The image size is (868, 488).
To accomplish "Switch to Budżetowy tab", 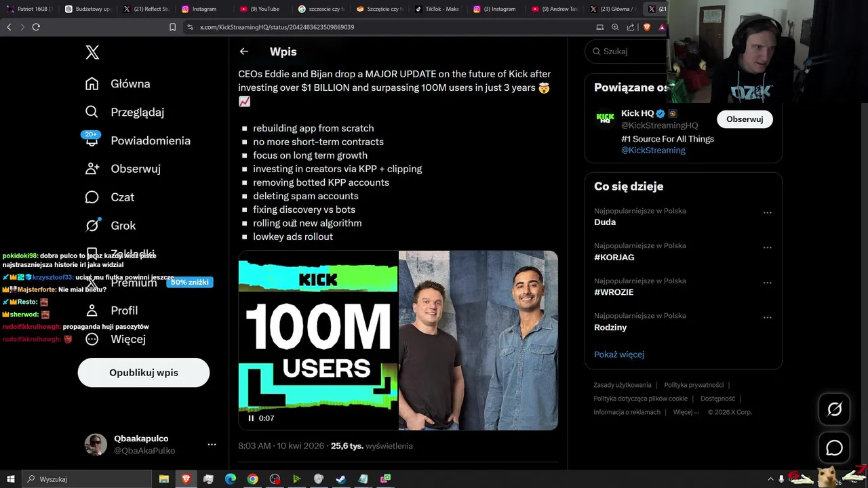I will (88, 9).
